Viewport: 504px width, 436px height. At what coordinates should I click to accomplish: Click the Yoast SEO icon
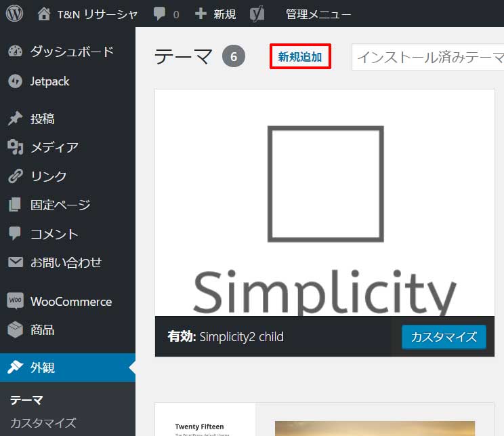257,14
